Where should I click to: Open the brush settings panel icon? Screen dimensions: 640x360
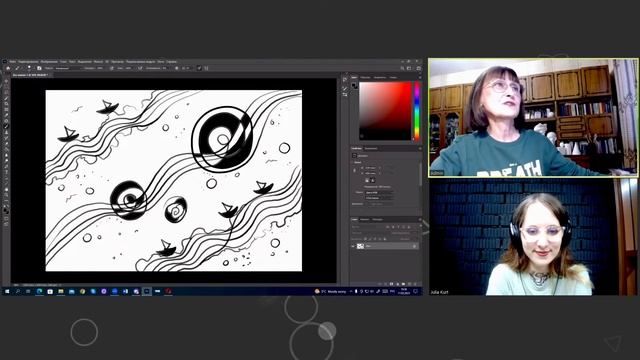coord(39,68)
